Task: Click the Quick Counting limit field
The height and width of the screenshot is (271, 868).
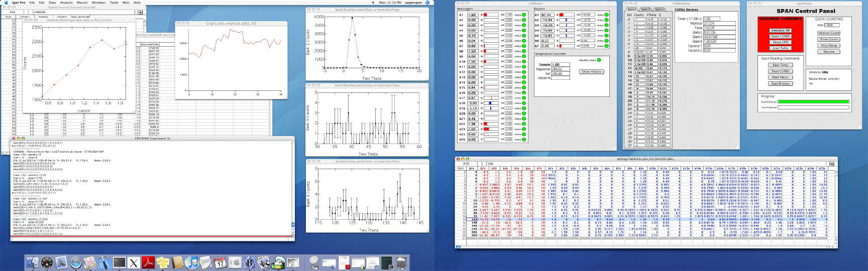Action: [x=831, y=25]
